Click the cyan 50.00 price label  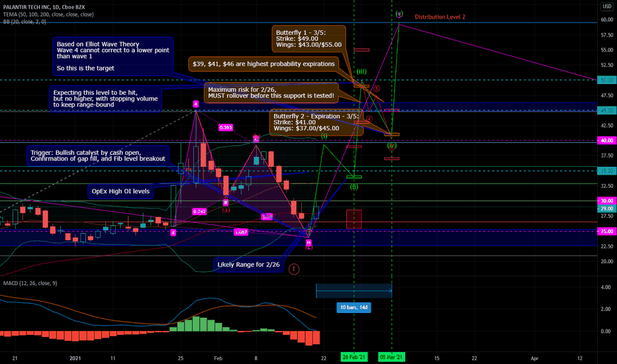607,80
